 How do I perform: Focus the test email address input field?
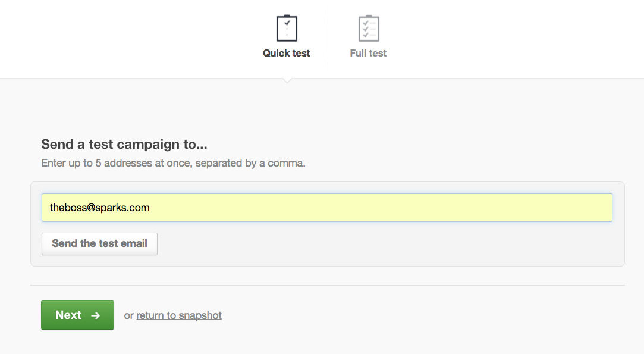pyautogui.click(x=327, y=208)
